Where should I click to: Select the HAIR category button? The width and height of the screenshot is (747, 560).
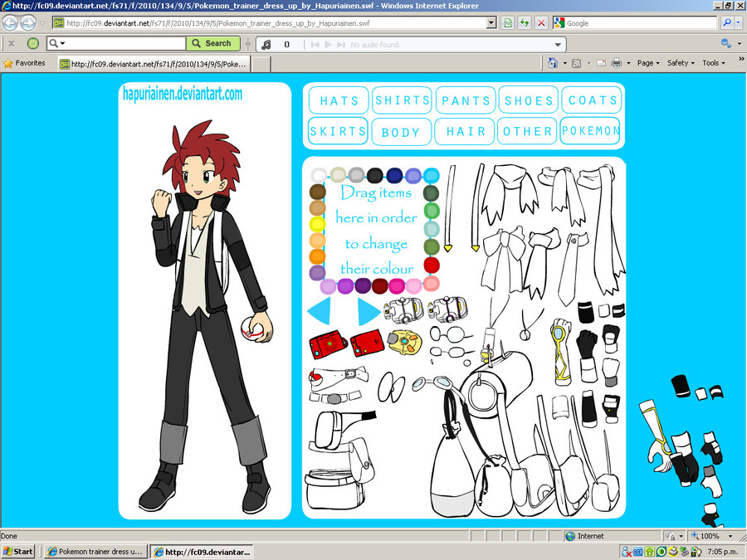point(465,131)
